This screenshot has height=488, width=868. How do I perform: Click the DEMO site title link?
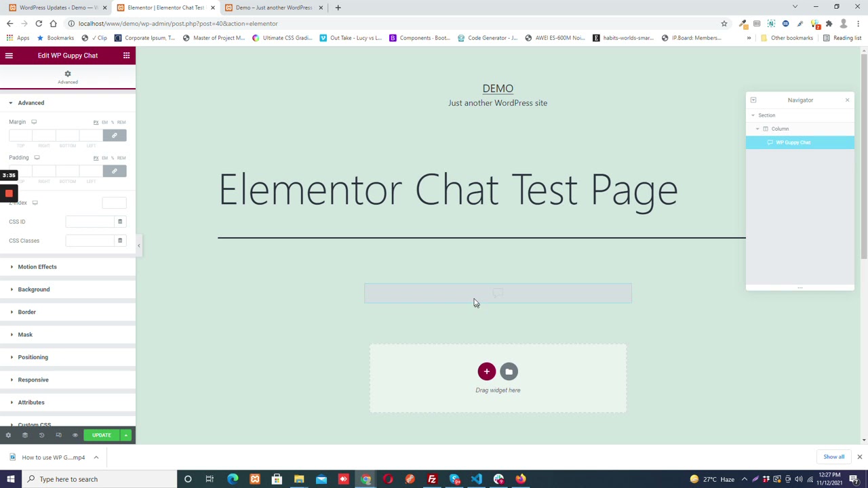[x=498, y=89]
